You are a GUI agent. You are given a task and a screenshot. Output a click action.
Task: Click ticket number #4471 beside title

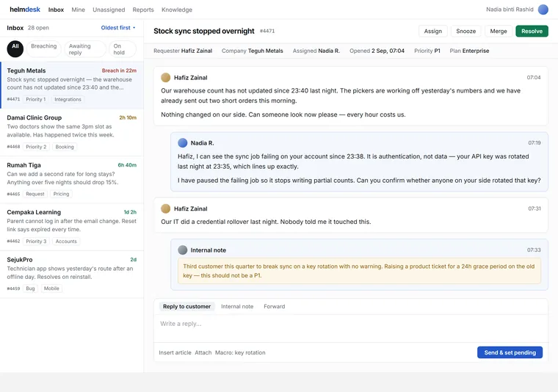[267, 32]
